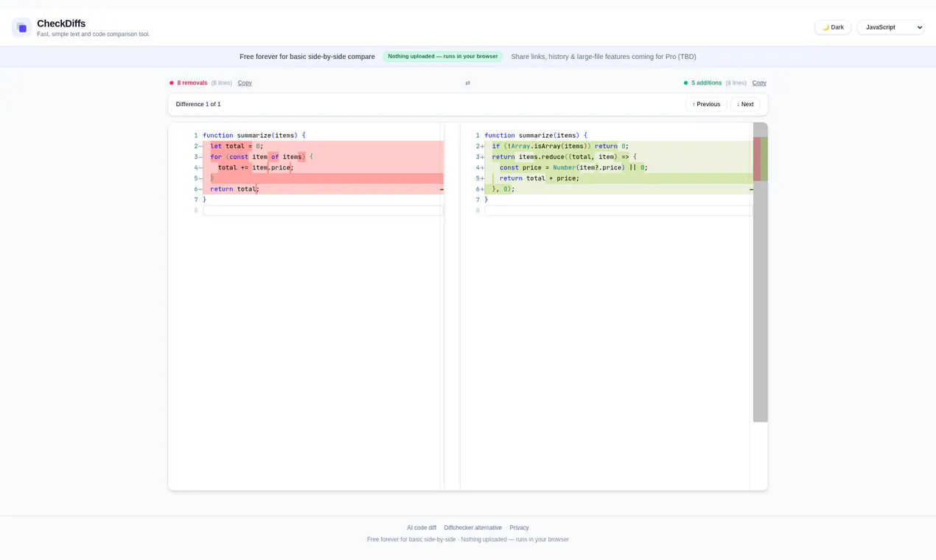Toggle Dark mode

pos(833,27)
